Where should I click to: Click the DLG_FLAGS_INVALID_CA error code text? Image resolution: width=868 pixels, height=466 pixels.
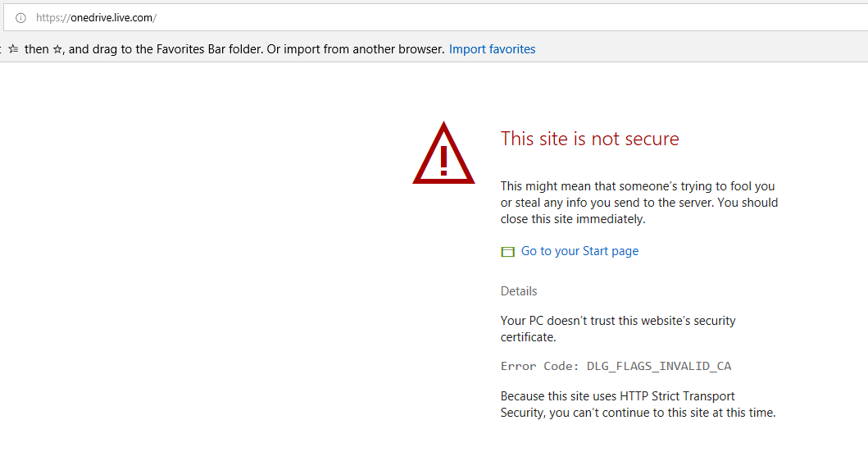click(x=659, y=366)
